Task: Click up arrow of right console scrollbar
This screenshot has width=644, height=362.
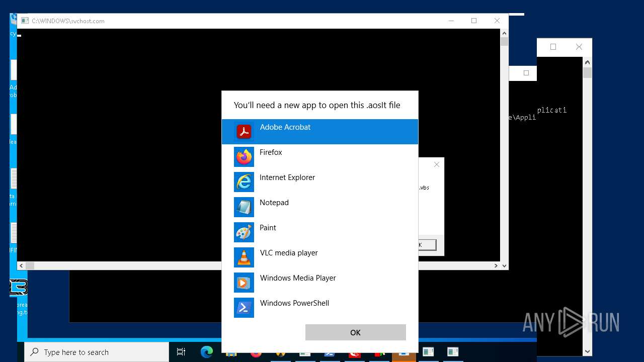Action: [x=587, y=62]
